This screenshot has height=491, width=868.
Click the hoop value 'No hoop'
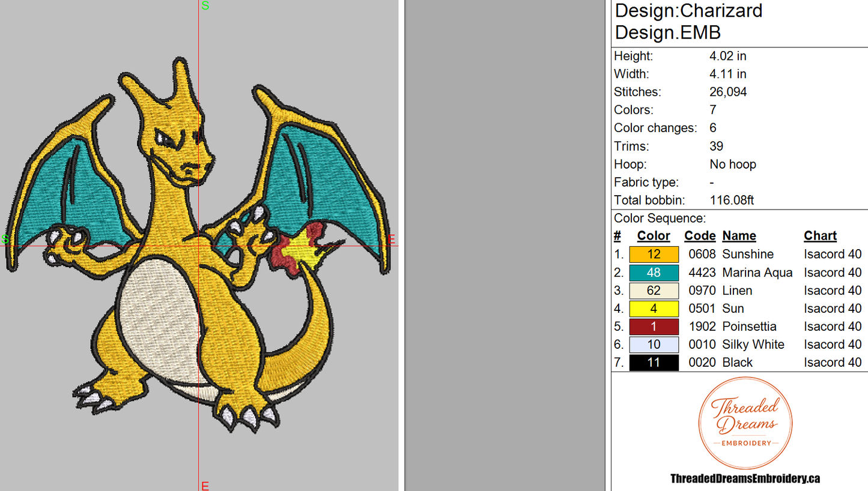733,164
